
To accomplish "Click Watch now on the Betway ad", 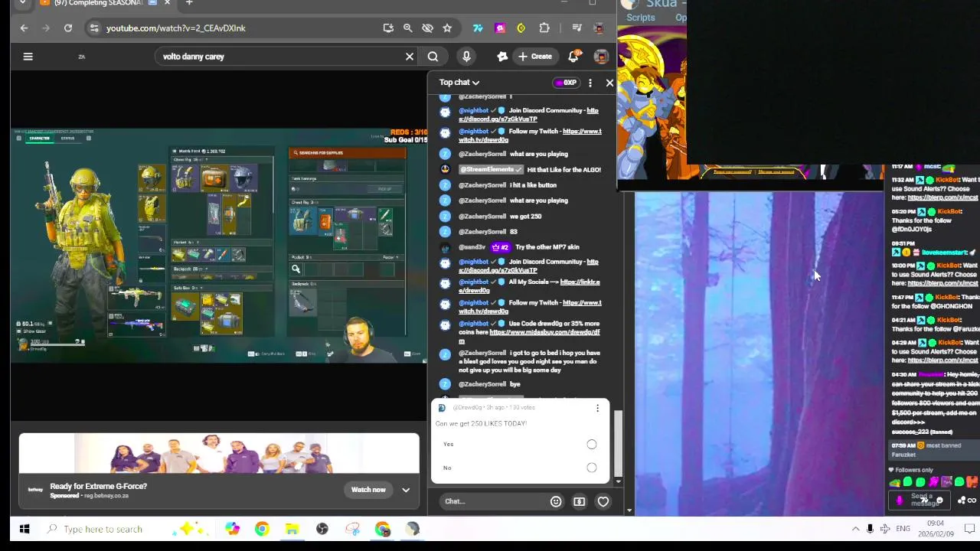I will click(368, 490).
